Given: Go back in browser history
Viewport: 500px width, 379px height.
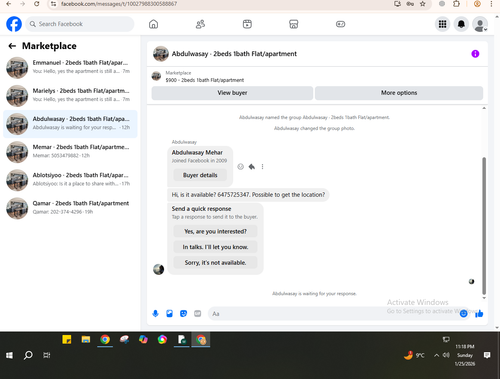Looking at the screenshot, I should (9, 4).
